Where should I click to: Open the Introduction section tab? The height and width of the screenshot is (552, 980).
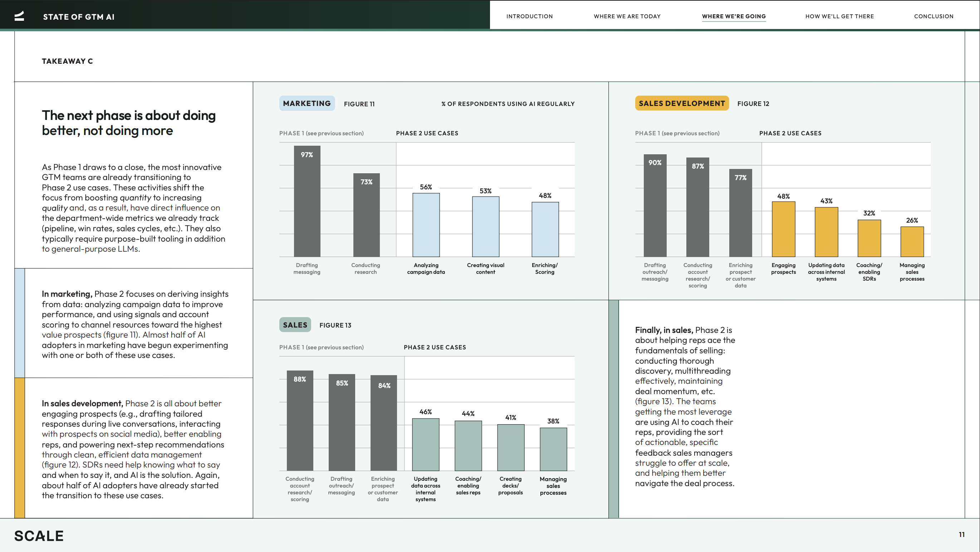(x=529, y=16)
